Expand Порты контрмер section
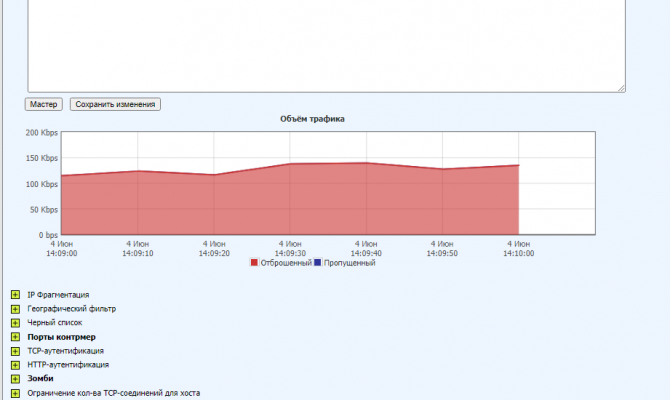 tap(15, 337)
